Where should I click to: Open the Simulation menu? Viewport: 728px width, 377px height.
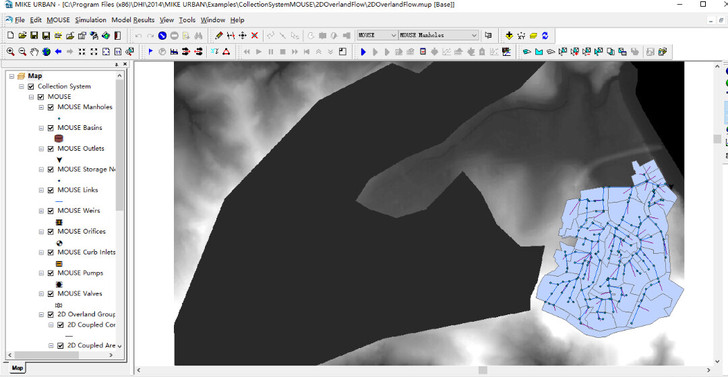pos(91,20)
